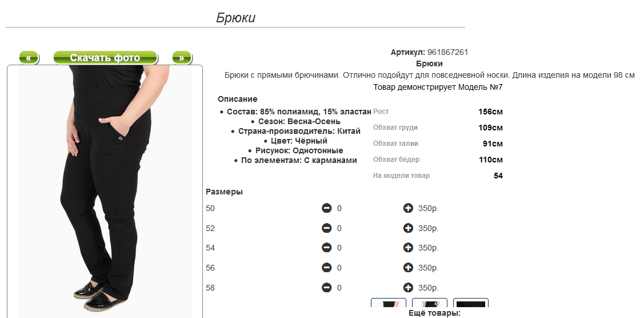Click plus icon for size 50
This screenshot has width=644, height=318.
(408, 208)
